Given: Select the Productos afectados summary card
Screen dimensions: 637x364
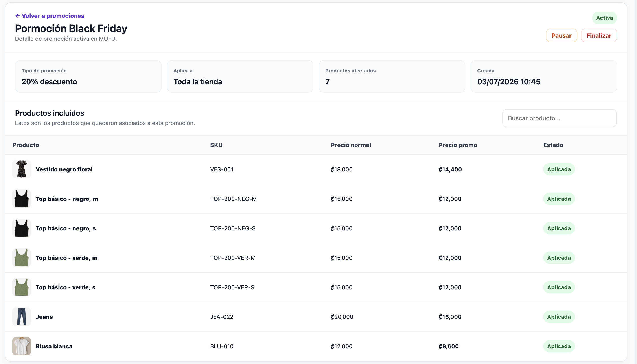Looking at the screenshot, I should click(x=392, y=76).
